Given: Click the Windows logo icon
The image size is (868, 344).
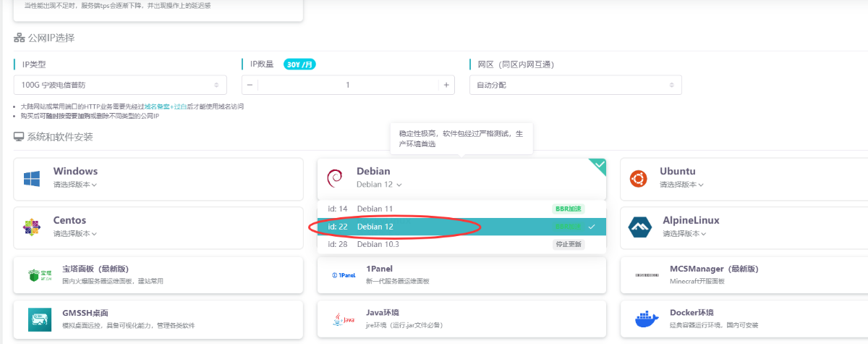Looking at the screenshot, I should [x=33, y=178].
